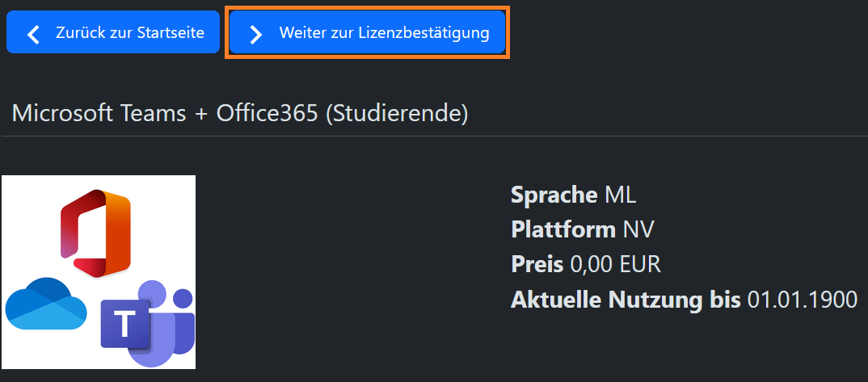Click the red Office logo
Screen dimensions: 868x382
pos(96,232)
